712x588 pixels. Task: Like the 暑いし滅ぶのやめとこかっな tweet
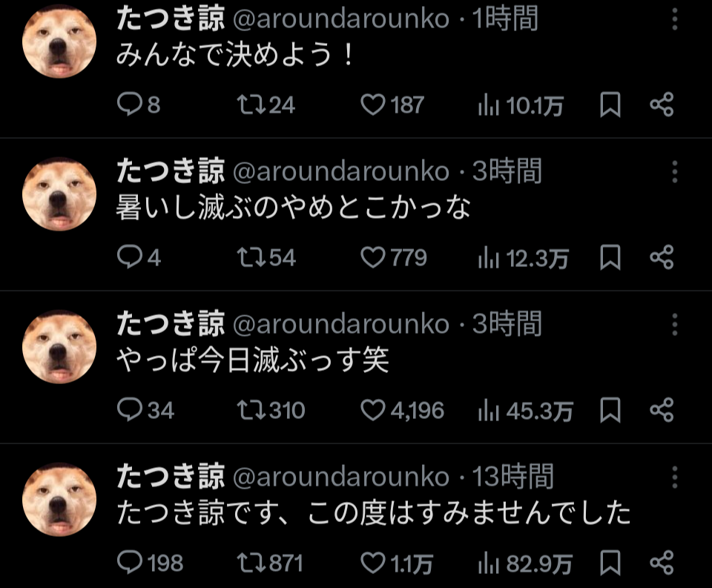click(393, 257)
